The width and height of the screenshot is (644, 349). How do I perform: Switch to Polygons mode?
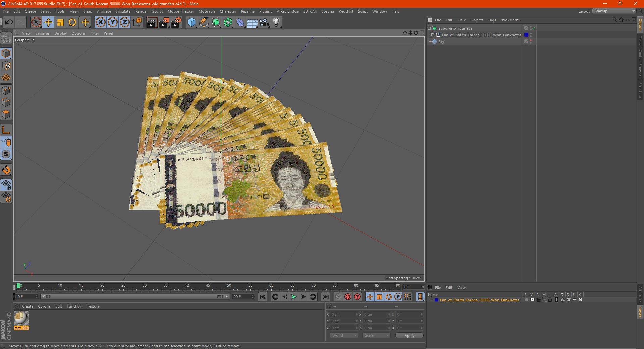[x=6, y=114]
